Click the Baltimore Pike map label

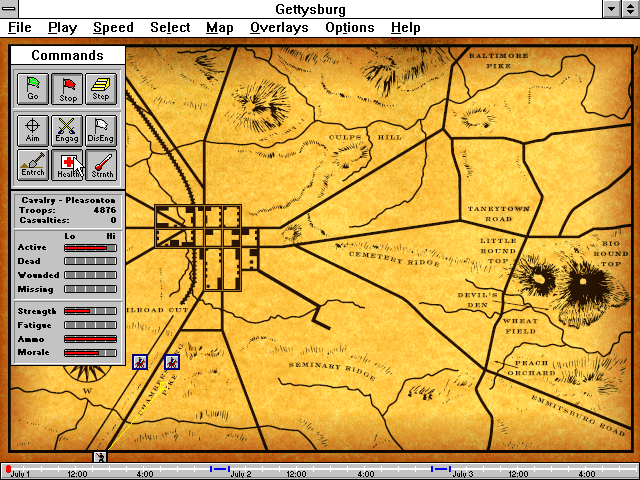coord(498,60)
